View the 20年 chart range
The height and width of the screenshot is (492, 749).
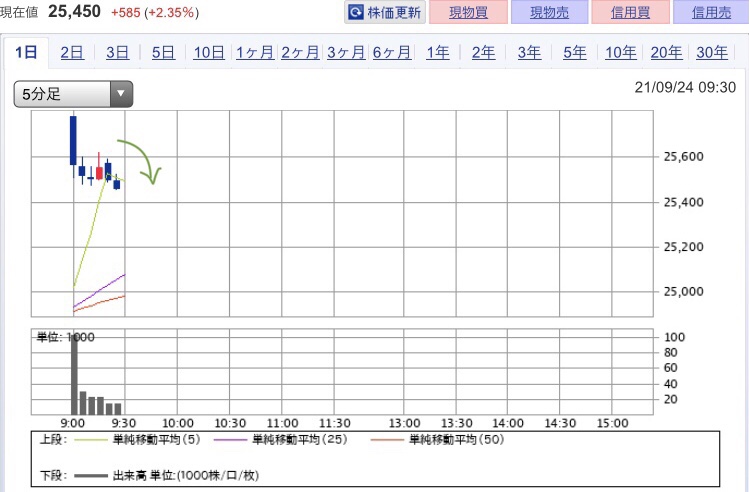[x=666, y=52]
